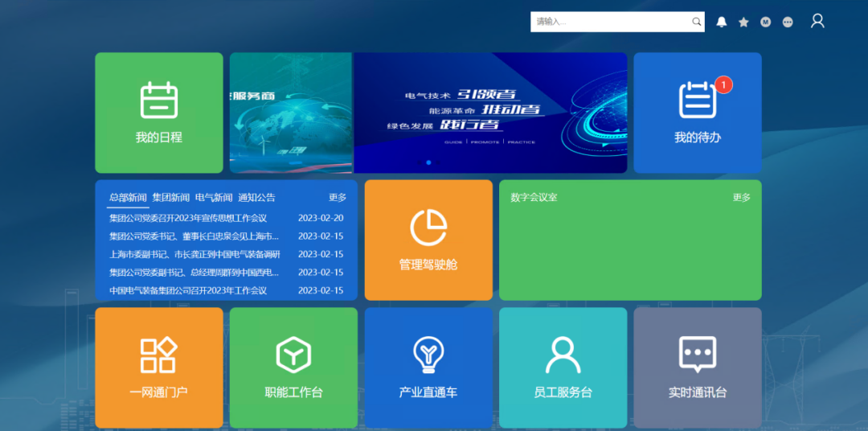Image resolution: width=868 pixels, height=431 pixels.
Task: Click the search box 请输入
Action: pyautogui.click(x=609, y=22)
